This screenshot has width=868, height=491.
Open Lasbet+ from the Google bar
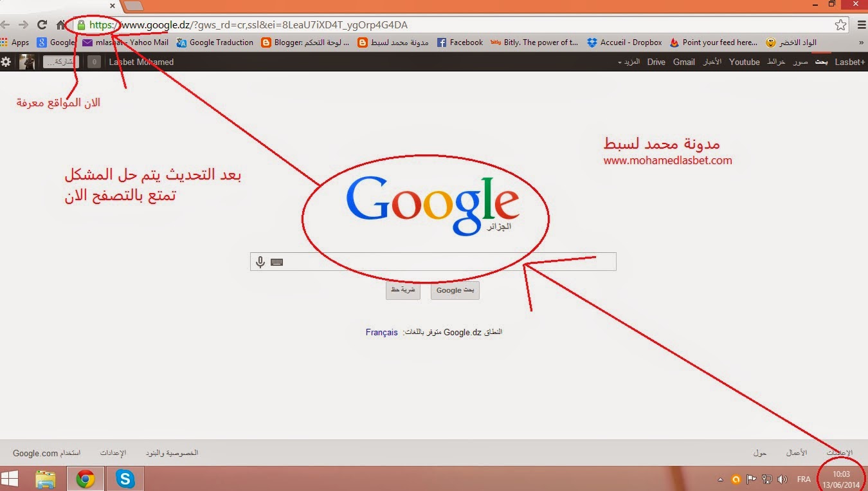[850, 62]
